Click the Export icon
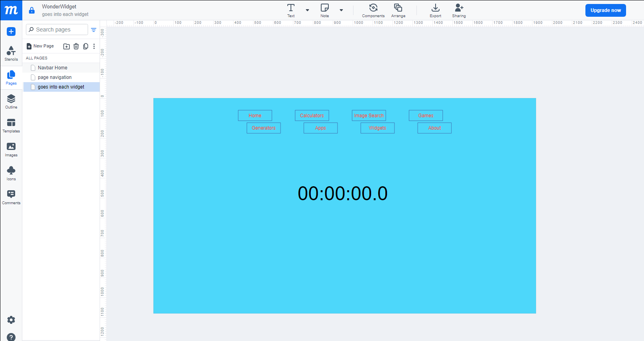Image resolution: width=644 pixels, height=341 pixels. [x=435, y=10]
